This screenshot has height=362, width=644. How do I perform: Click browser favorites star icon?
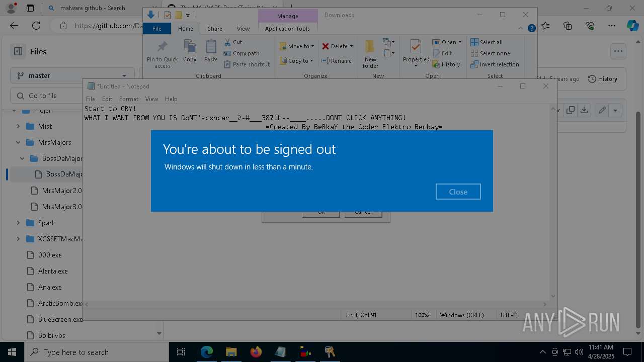click(545, 26)
